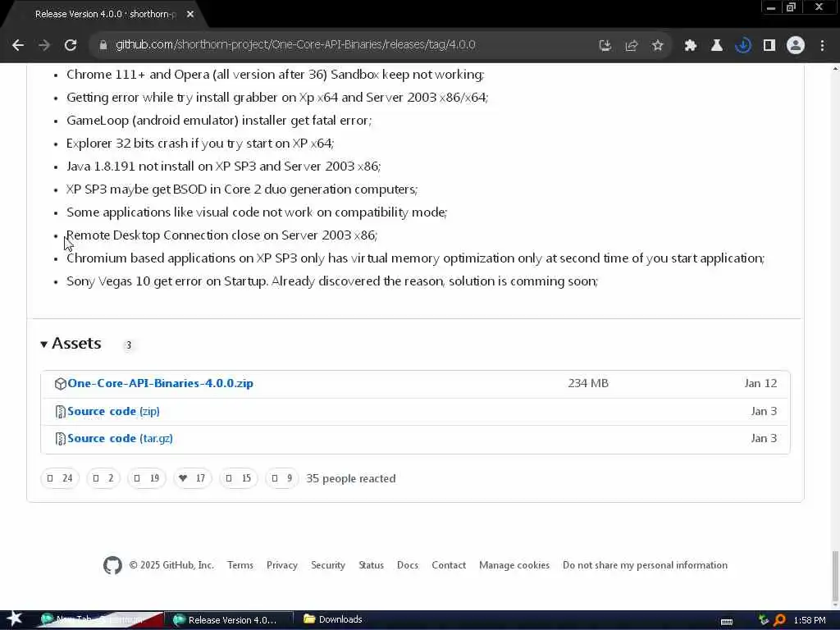Viewport: 840px width, 630px height.
Task: Close the Release Version 4.0.0 tab
Action: (x=190, y=15)
